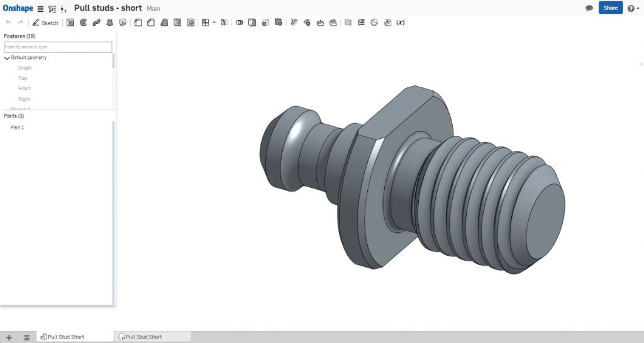Click the clock-shaped toolbar icon
The width and height of the screenshot is (644, 343).
(x=374, y=23)
